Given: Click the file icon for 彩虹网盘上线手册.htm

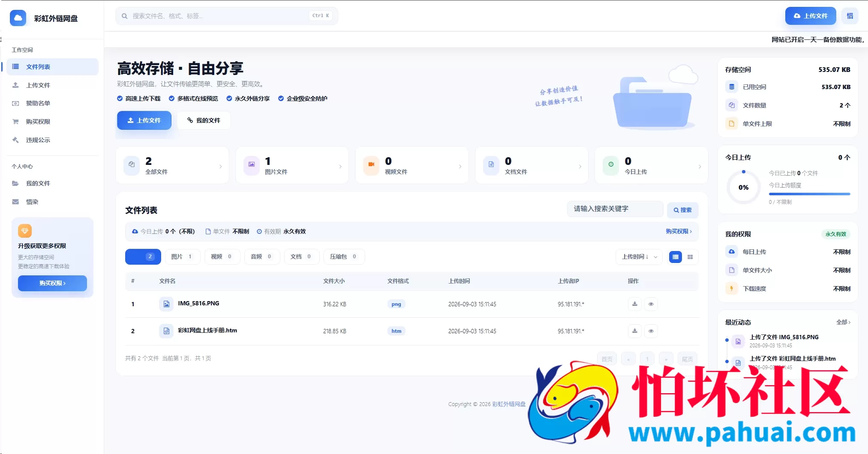Looking at the screenshot, I should click(166, 331).
